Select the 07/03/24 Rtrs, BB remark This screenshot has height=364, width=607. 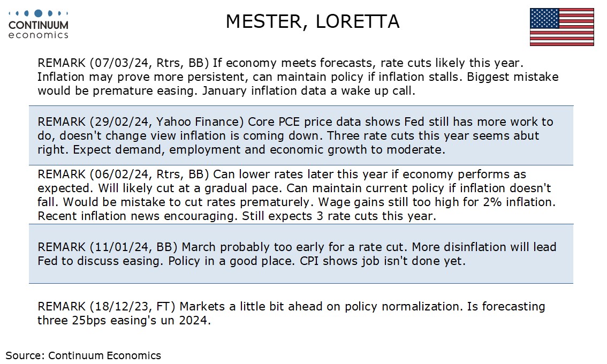click(x=298, y=77)
